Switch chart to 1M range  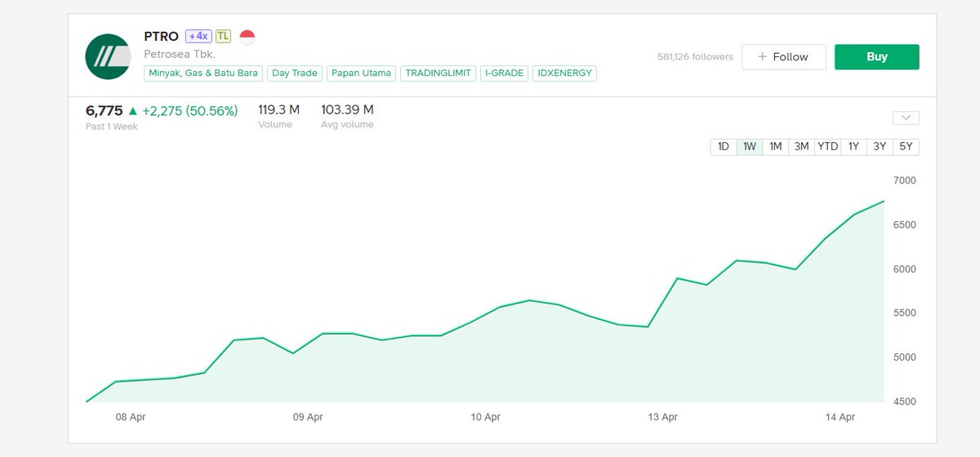[776, 147]
